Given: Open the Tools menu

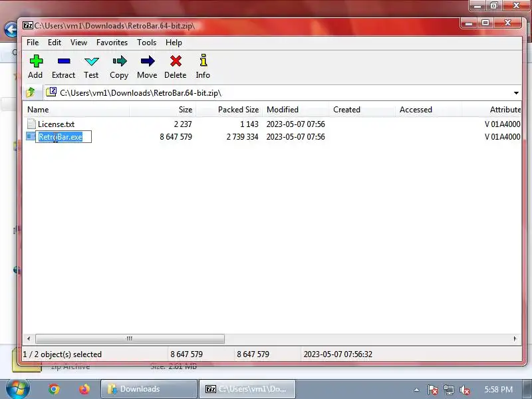Looking at the screenshot, I should 146,43.
